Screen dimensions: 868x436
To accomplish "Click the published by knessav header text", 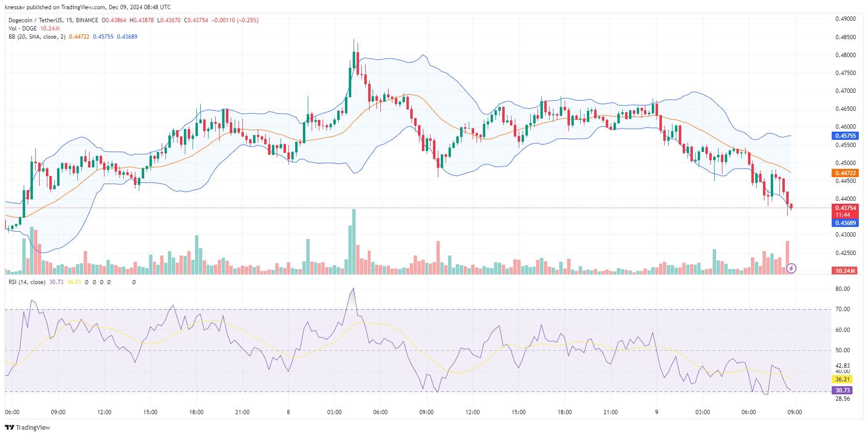I will click(88, 7).
